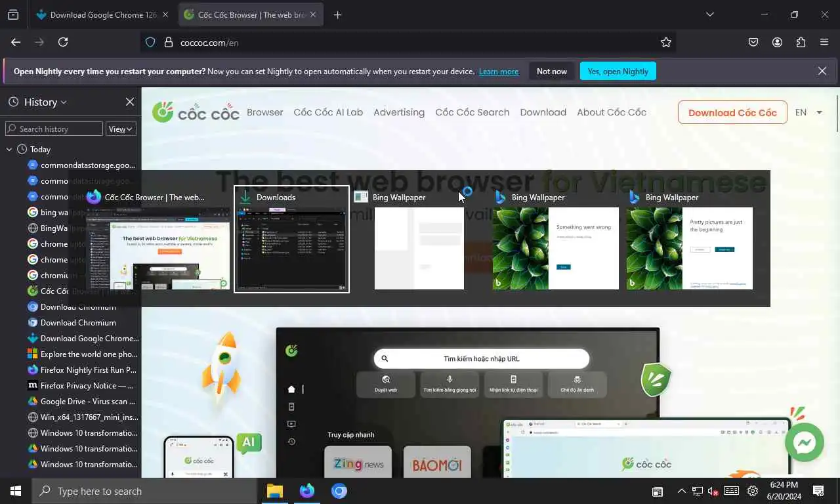Screen dimensions: 840x504
Task: Click the Search history field
Action: [54, 129]
